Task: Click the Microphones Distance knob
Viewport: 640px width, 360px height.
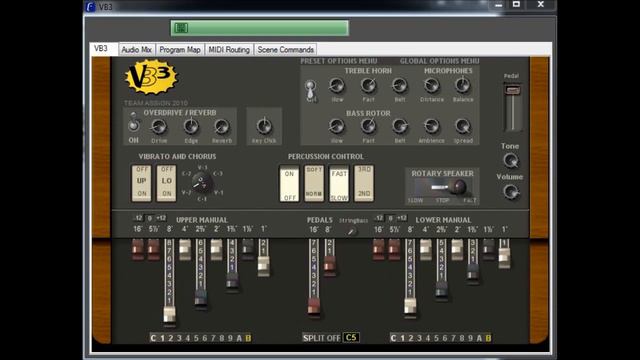Action: click(431, 86)
